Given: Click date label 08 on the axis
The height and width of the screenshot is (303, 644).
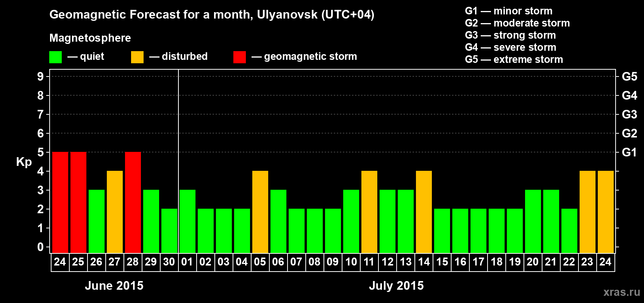Looking at the screenshot, I should pyautogui.click(x=314, y=262).
